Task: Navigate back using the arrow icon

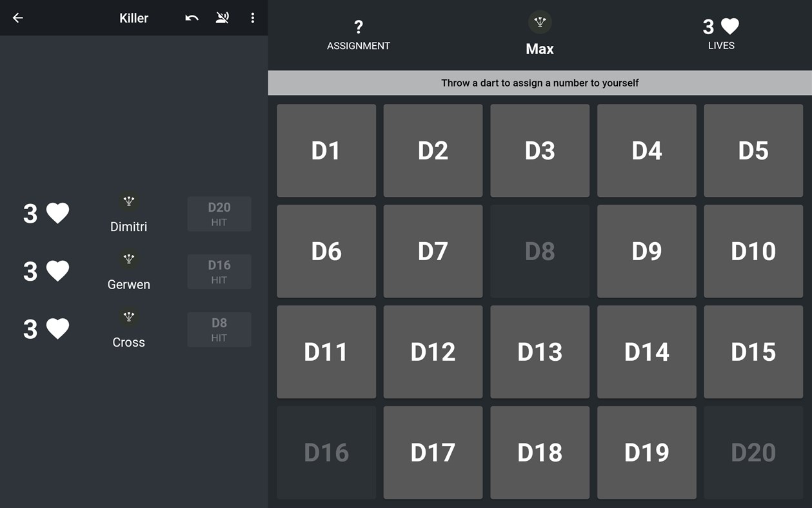Action: (17, 17)
